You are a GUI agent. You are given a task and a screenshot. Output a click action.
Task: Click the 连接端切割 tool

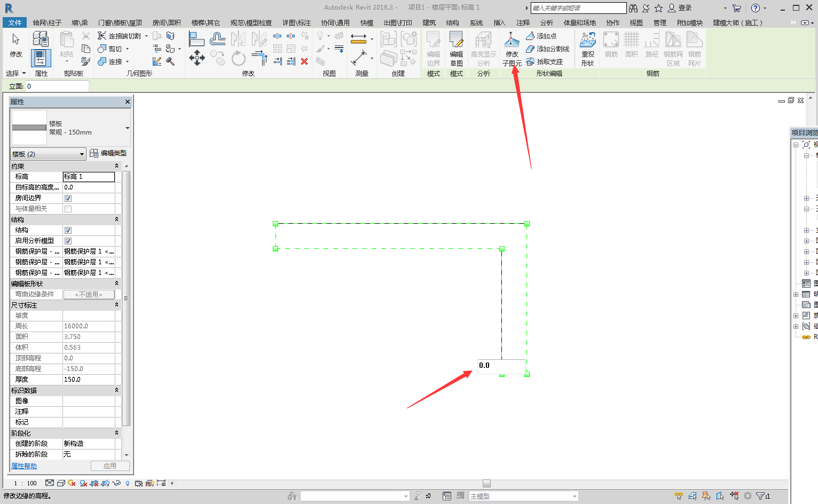tap(119, 36)
